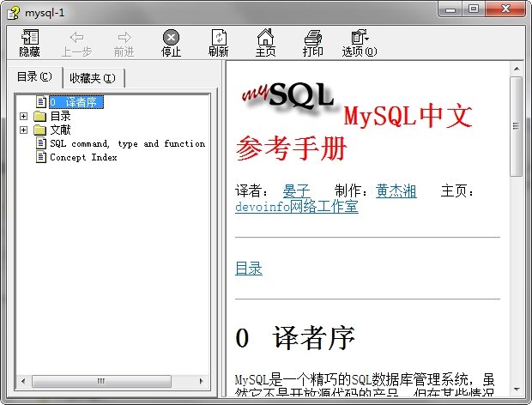Open the 'Concept Index' topic

pyautogui.click(x=83, y=157)
